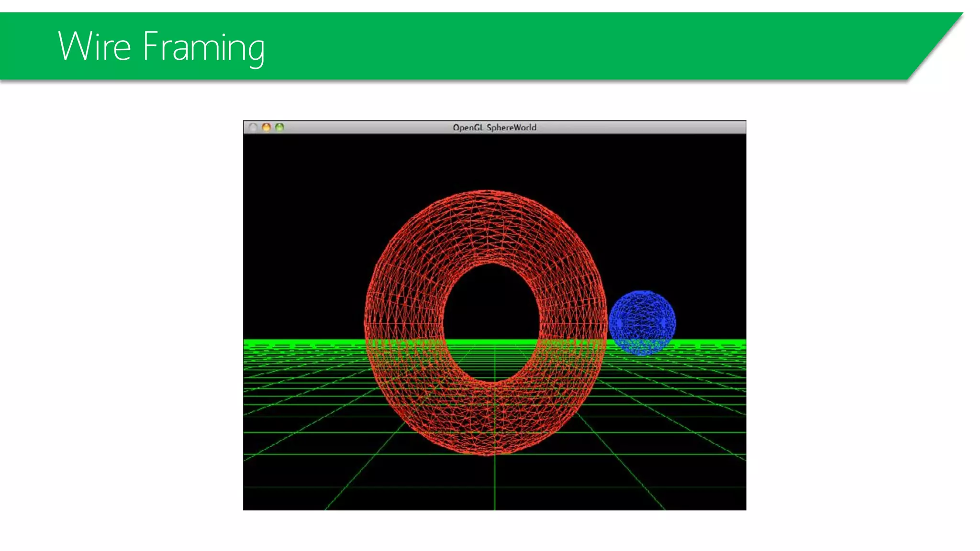Click the gray close button of SphereWorld window
980x551 pixels.
(254, 127)
